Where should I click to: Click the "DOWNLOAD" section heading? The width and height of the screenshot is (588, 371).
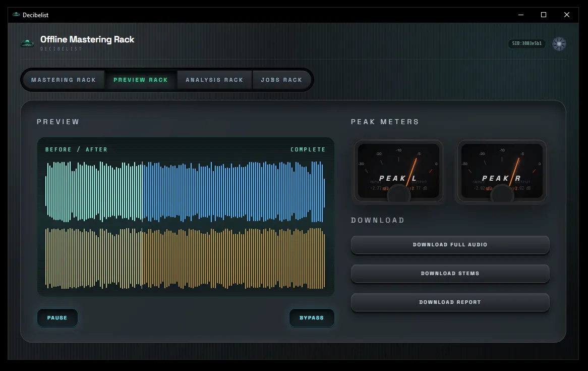coord(378,221)
